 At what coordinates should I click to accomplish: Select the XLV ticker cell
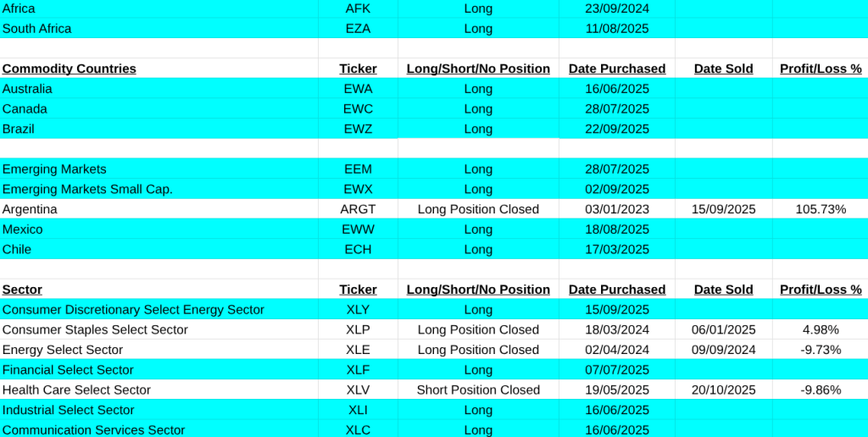coord(359,390)
